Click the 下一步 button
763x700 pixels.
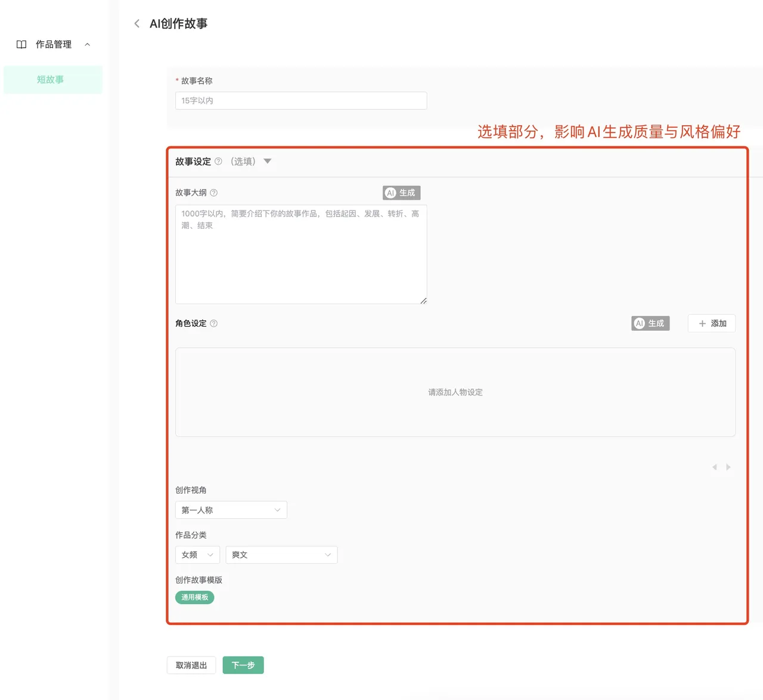pyautogui.click(x=243, y=665)
